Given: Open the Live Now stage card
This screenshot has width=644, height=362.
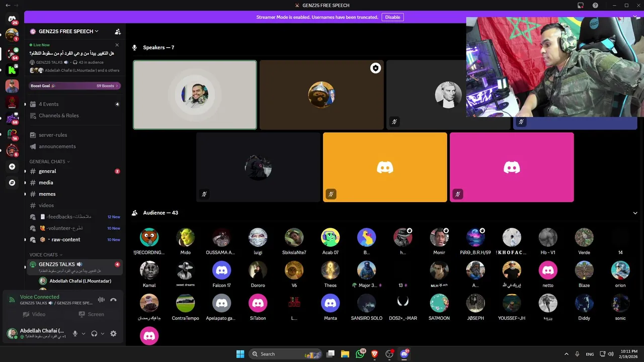Looking at the screenshot, I should pyautogui.click(x=75, y=58).
